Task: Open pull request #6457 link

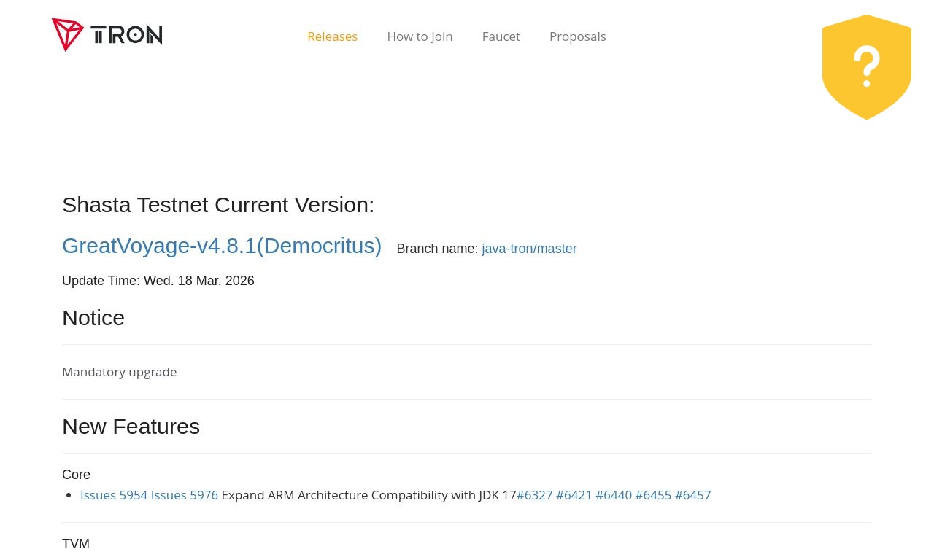Action: tap(693, 495)
